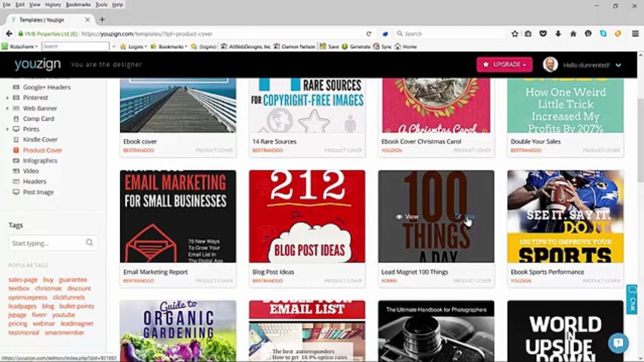Viewport: 644px width, 362px height.
Task: Open the File menu
Action: [x=7, y=5]
